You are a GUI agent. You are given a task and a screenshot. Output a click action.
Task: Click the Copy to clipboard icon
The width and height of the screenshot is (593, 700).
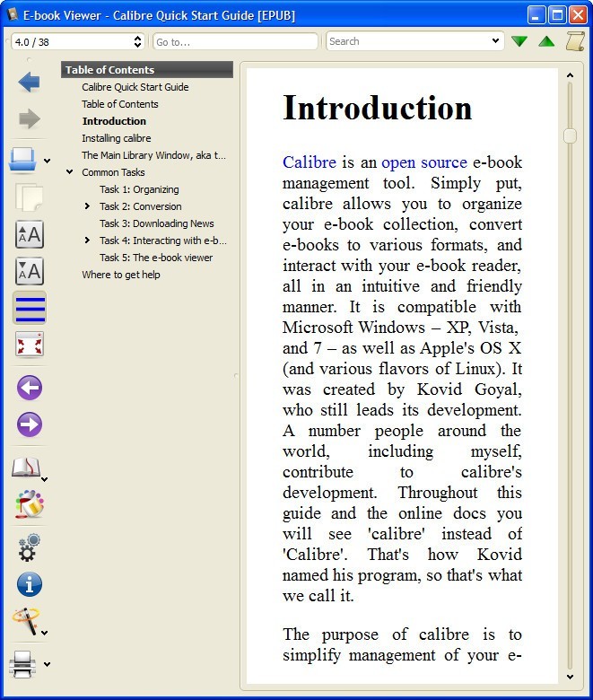coord(29,197)
